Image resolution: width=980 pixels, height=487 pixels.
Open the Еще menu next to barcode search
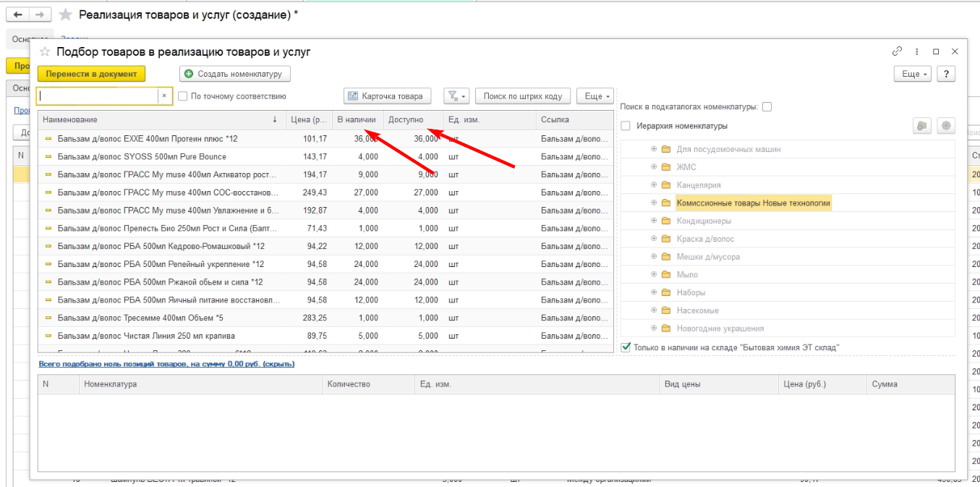tap(595, 96)
